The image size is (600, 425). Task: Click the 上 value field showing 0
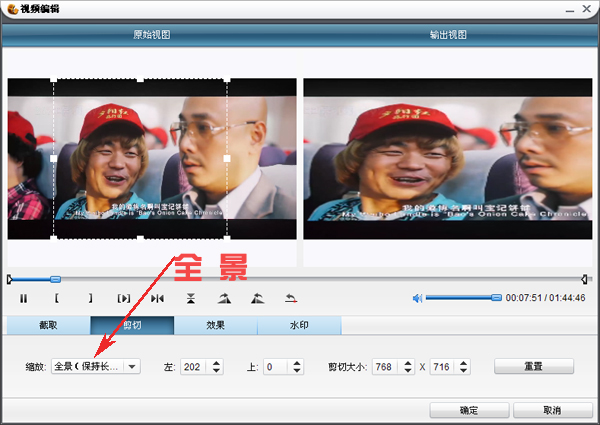pos(276,367)
